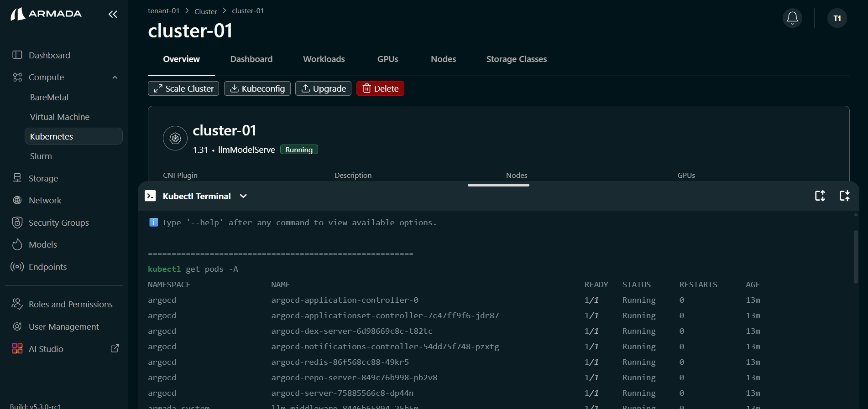Select Kubernetes in sidebar
The width and height of the screenshot is (868, 409).
(x=73, y=136)
